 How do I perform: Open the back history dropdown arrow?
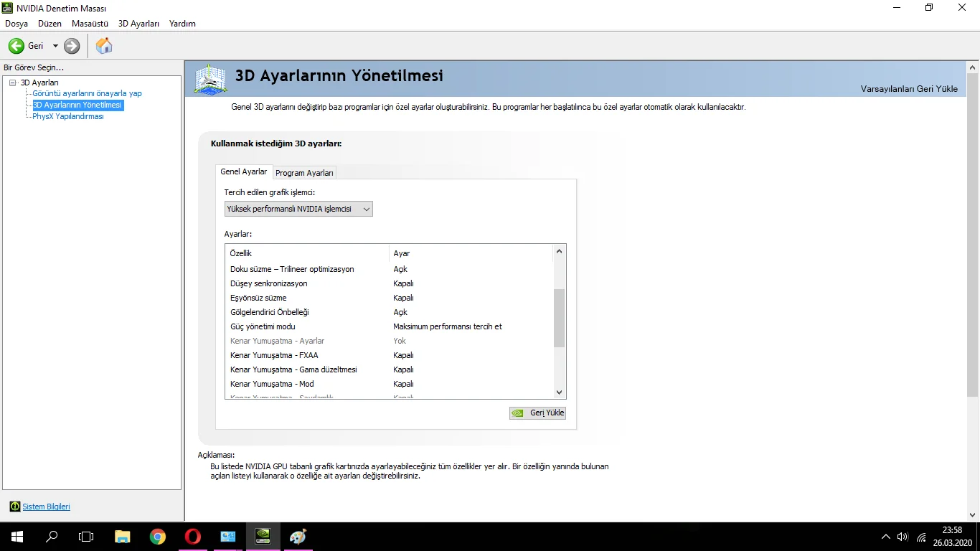(x=55, y=46)
